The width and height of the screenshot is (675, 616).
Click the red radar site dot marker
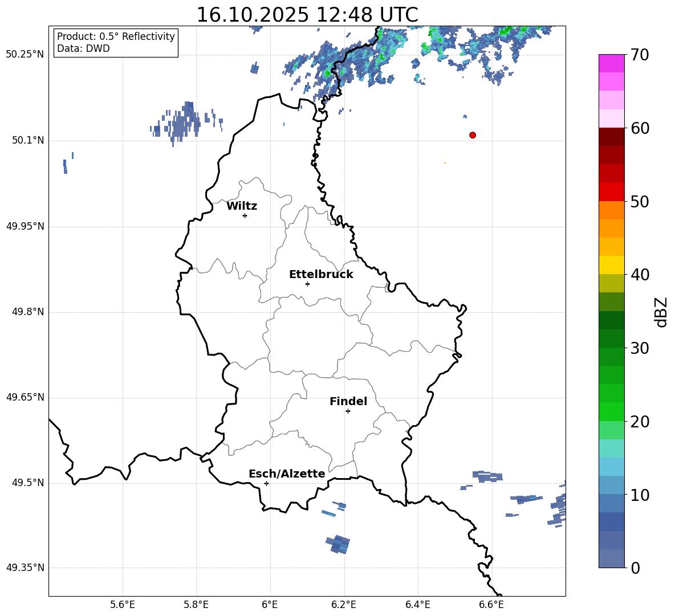pyautogui.click(x=473, y=135)
